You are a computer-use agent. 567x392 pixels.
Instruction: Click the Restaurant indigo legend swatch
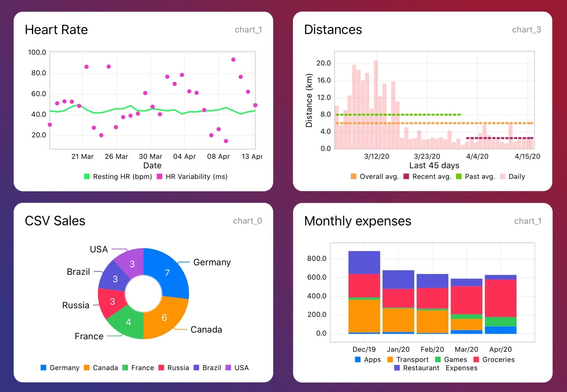[x=397, y=368]
